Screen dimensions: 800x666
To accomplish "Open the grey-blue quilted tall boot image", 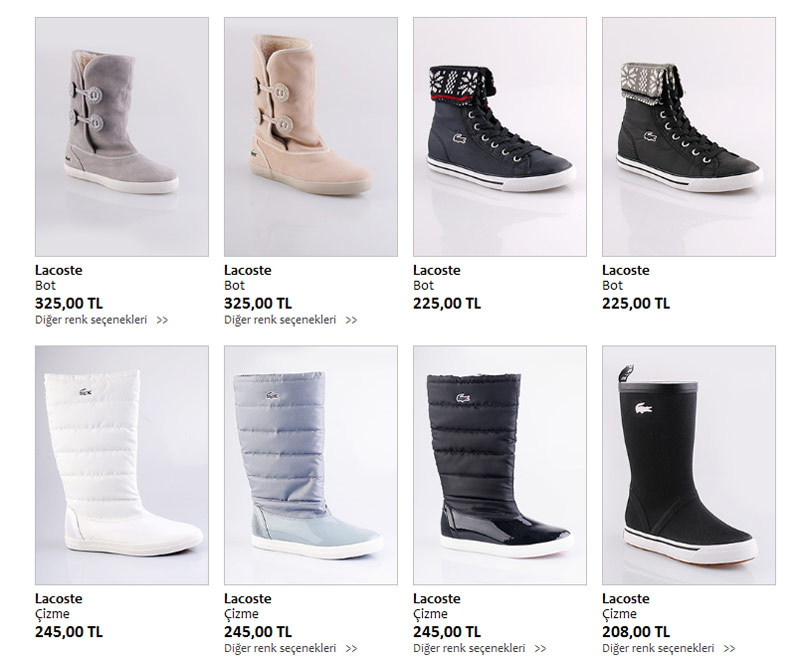I will [311, 465].
